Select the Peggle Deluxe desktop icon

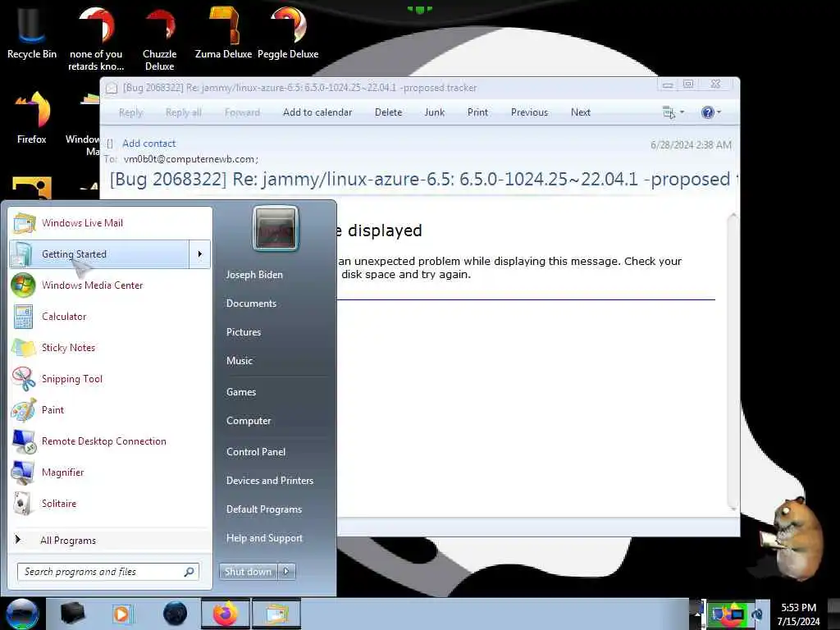(x=288, y=34)
